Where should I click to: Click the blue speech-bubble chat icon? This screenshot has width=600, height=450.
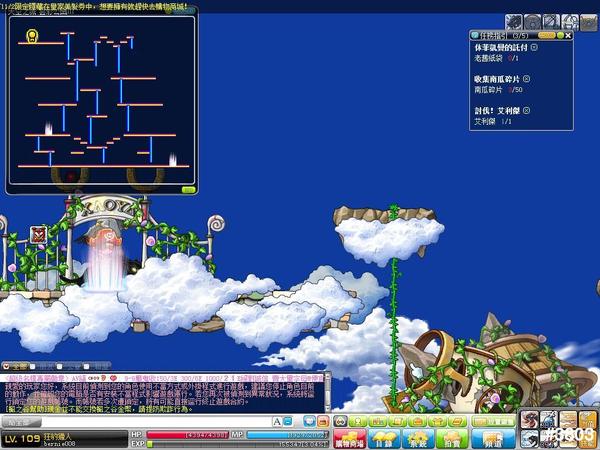[309, 422]
